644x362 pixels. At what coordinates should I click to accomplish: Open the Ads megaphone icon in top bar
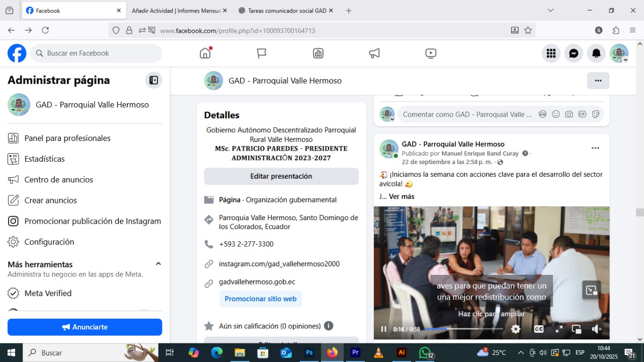coord(374,53)
